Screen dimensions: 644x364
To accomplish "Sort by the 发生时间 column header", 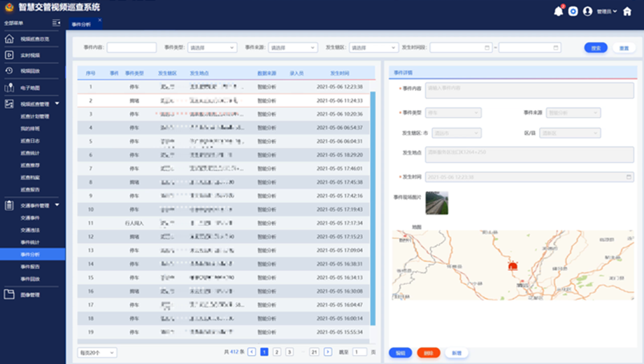I will tap(340, 73).
